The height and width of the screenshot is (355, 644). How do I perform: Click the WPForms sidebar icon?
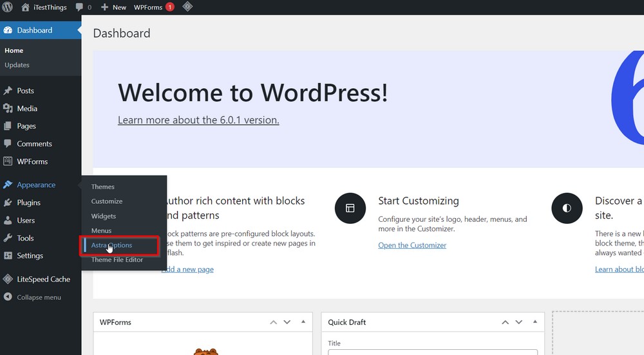[x=8, y=161]
